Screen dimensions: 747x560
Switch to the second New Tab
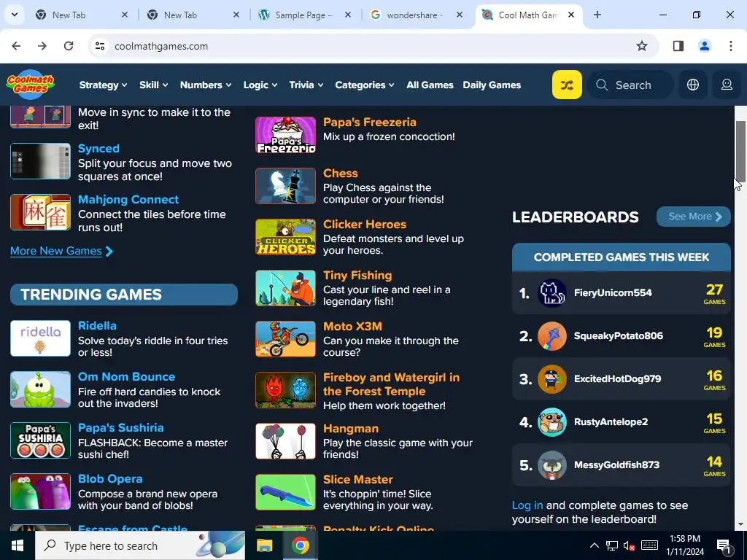coord(192,15)
